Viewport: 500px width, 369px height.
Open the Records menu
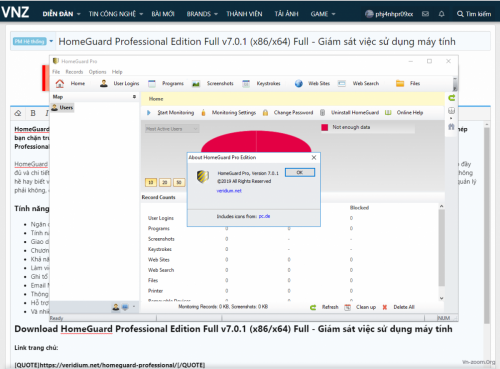coord(74,72)
